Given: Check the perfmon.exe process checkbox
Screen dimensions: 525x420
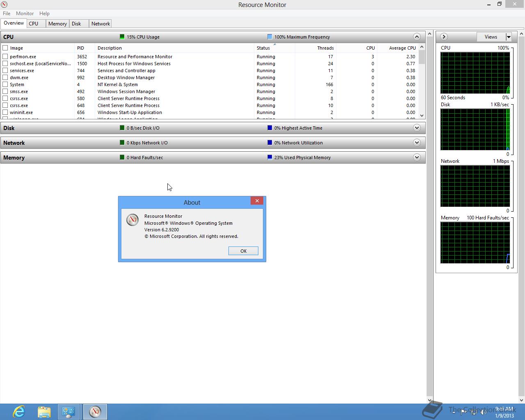Looking at the screenshot, I should (x=5, y=56).
